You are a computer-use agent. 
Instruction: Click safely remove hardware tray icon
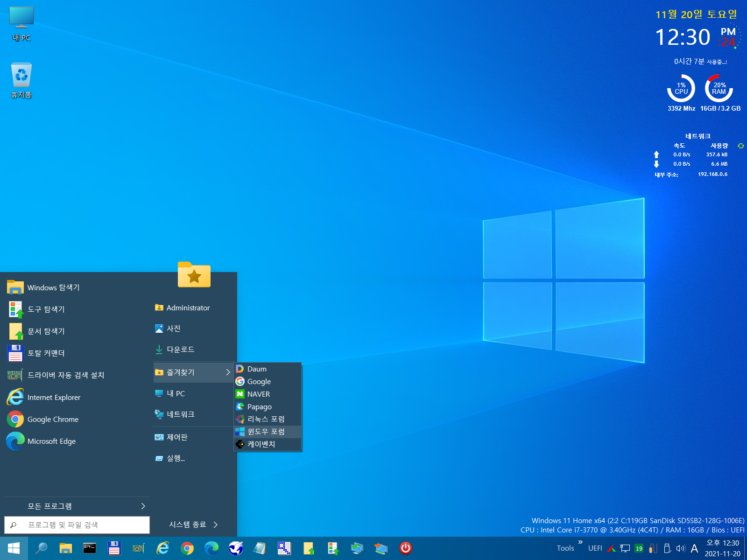coord(667,549)
